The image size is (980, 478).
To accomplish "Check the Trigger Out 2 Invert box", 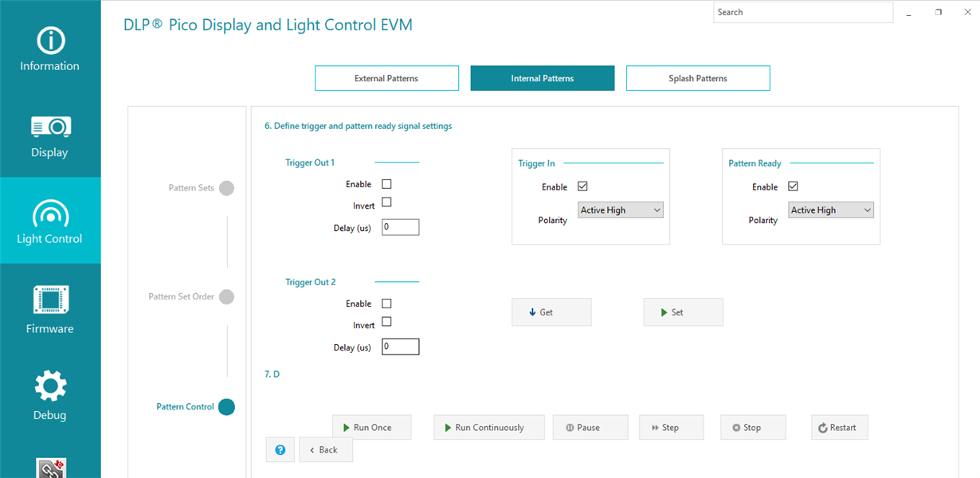I will [386, 322].
